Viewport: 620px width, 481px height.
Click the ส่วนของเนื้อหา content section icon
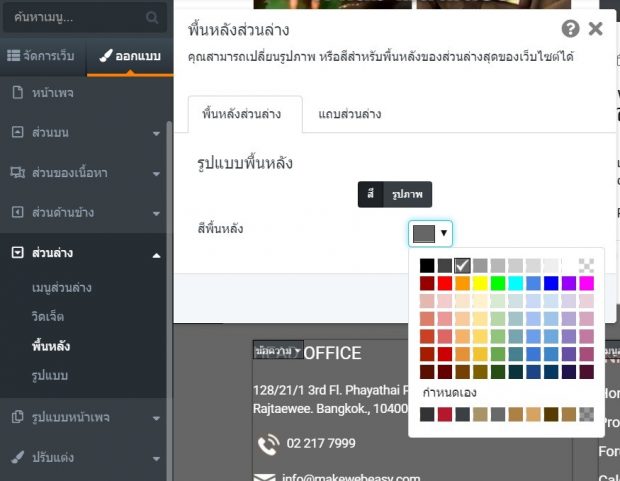(17, 173)
